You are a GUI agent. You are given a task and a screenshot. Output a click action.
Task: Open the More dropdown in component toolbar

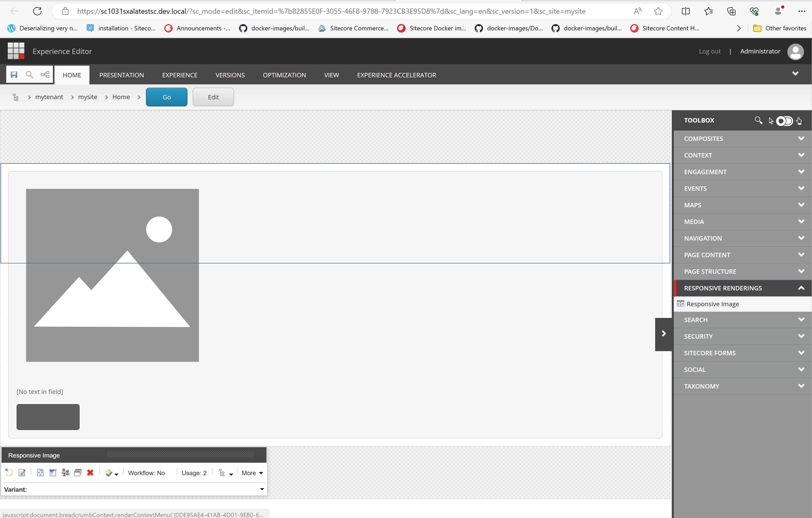click(252, 473)
